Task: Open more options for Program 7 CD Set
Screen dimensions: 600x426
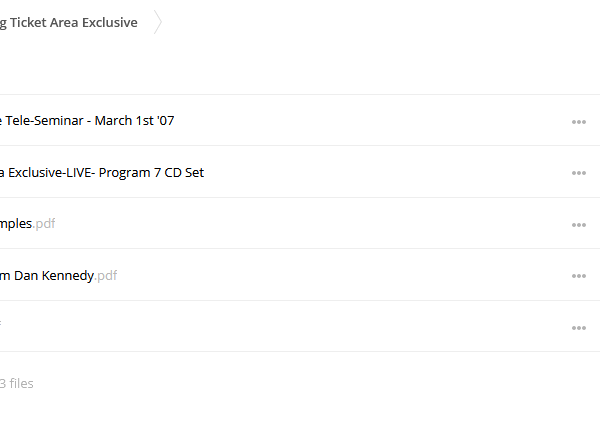Action: coord(579,173)
